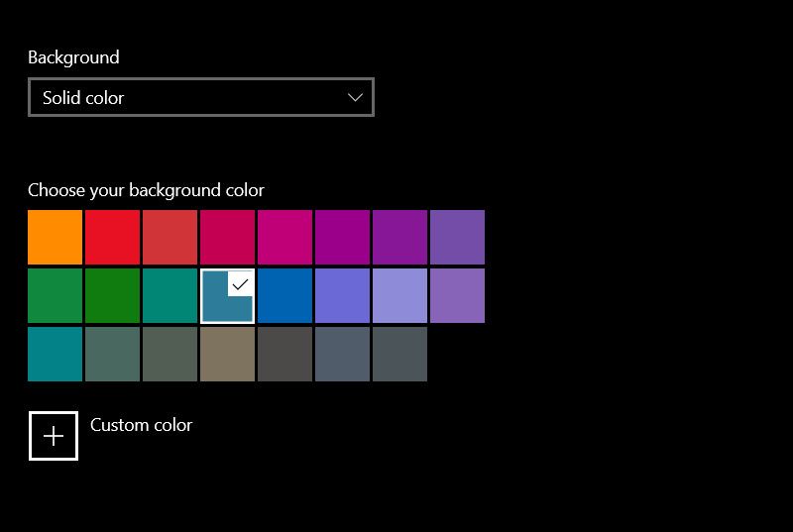Select the medium green swatch starting second row
Image resolution: width=793 pixels, height=532 pixels.
tap(55, 295)
